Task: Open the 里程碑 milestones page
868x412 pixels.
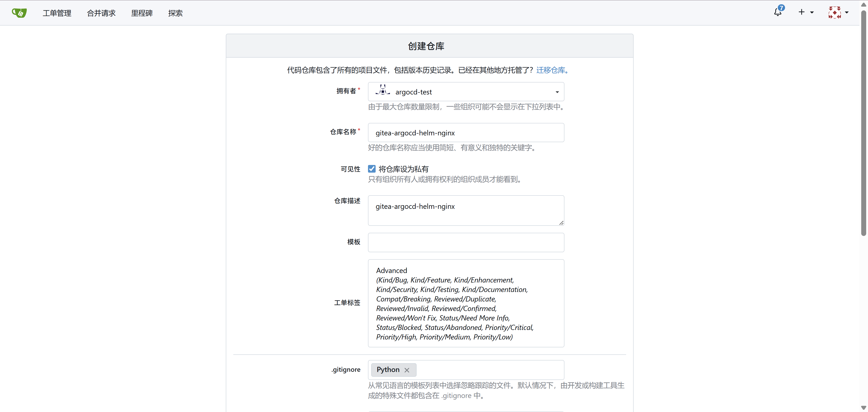Action: click(x=142, y=13)
